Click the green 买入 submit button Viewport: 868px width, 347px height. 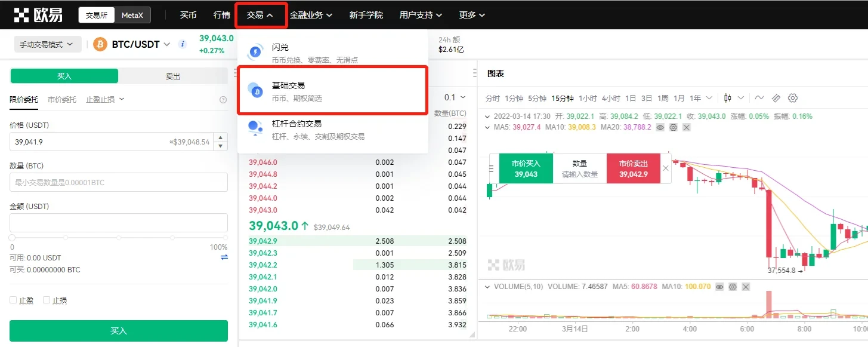[118, 331]
